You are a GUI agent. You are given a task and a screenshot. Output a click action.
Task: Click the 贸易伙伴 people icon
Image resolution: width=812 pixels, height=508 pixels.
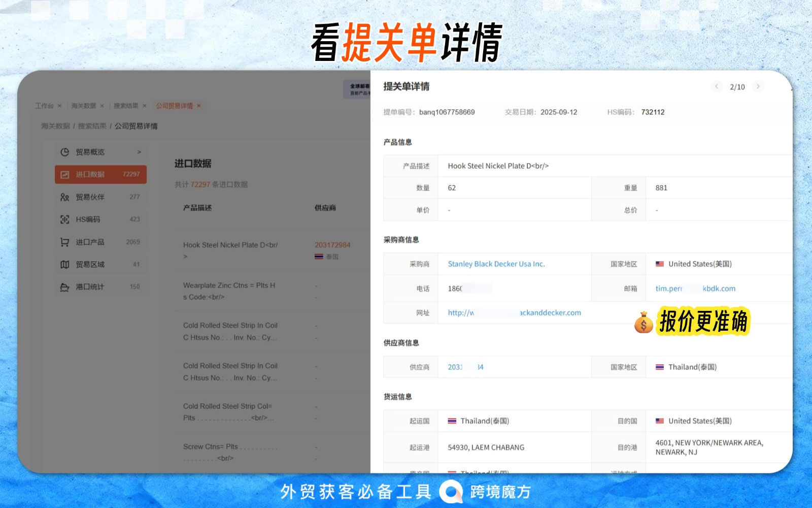click(64, 197)
